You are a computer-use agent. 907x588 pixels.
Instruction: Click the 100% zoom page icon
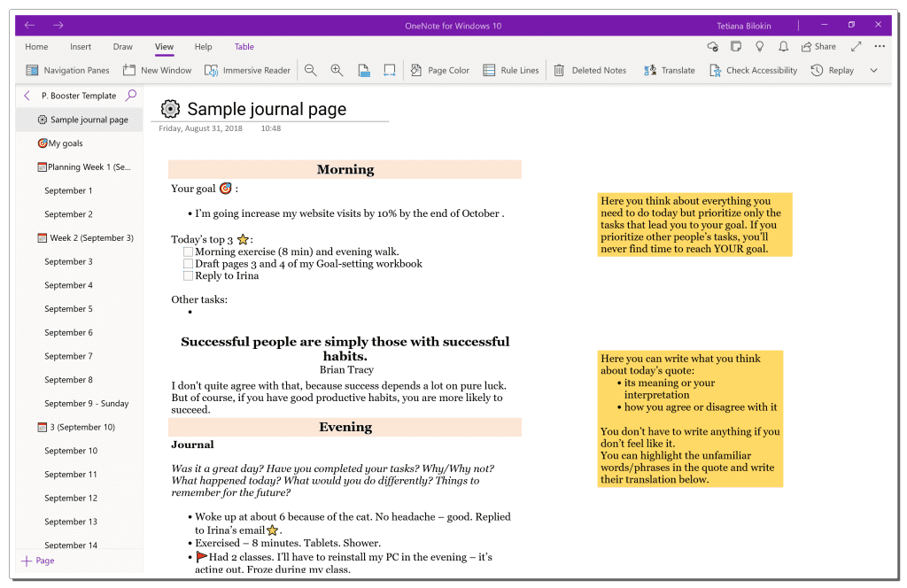(364, 70)
